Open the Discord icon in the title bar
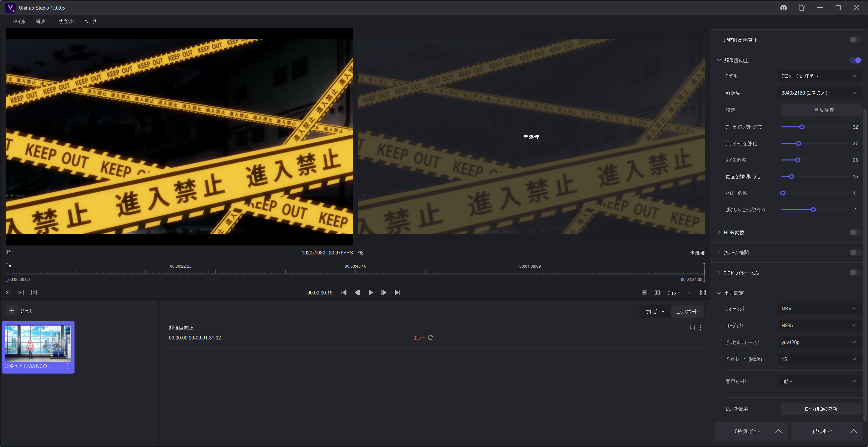Viewport: 868px width, 447px height. click(784, 8)
